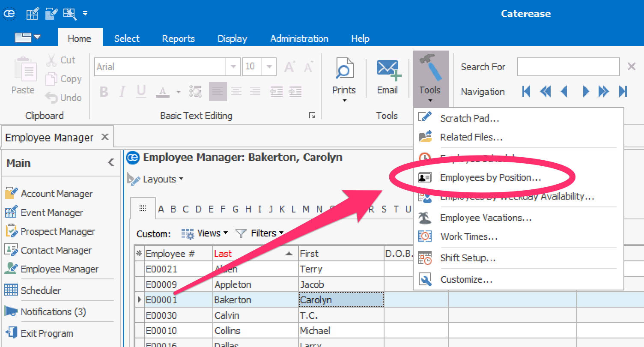Toggle align left paragraph option
644x347 pixels.
coord(218,91)
